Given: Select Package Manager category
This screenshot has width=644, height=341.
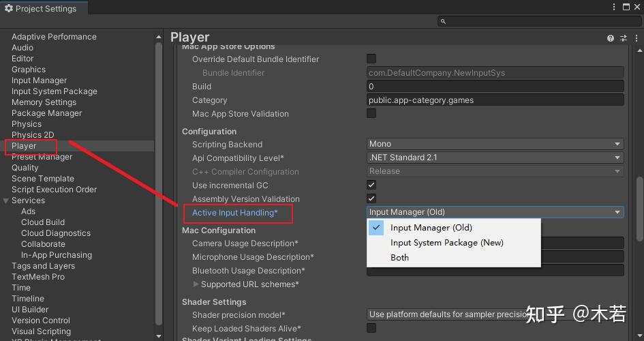Looking at the screenshot, I should (x=46, y=113).
